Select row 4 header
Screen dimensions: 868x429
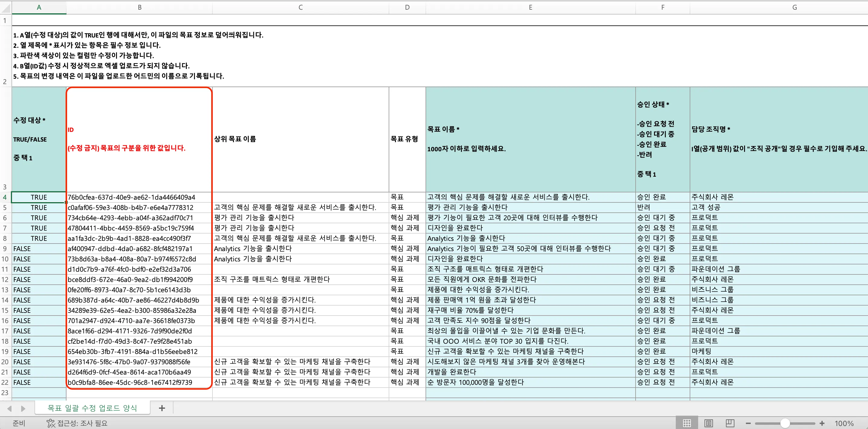pyautogui.click(x=6, y=197)
